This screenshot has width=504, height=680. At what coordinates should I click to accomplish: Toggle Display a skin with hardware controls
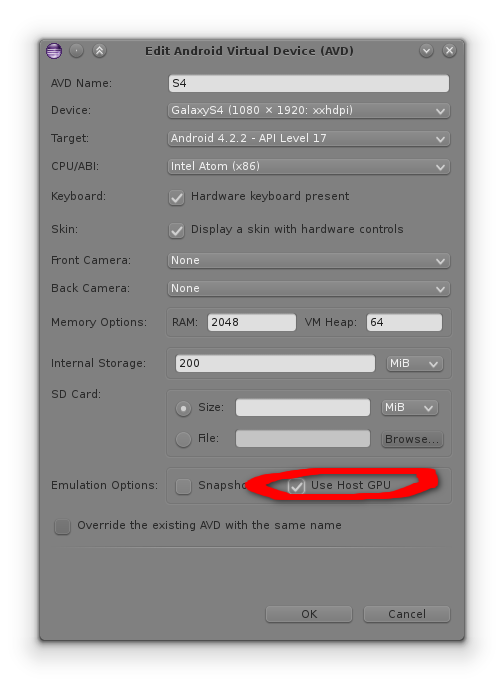click(177, 230)
